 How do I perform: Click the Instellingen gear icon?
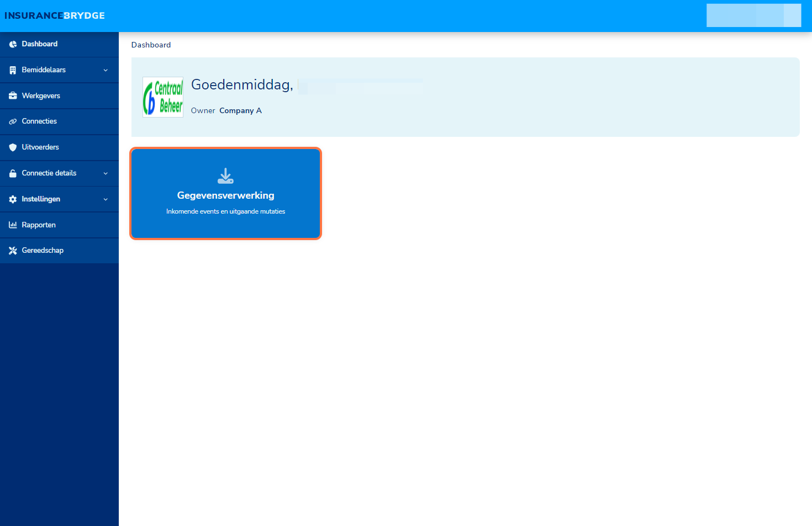click(13, 199)
